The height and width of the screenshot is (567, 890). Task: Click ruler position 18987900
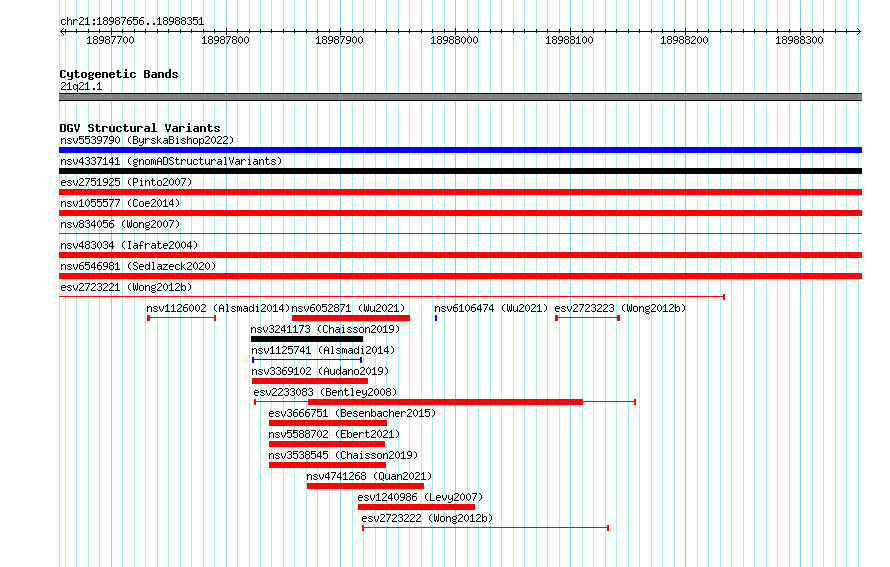click(x=339, y=40)
